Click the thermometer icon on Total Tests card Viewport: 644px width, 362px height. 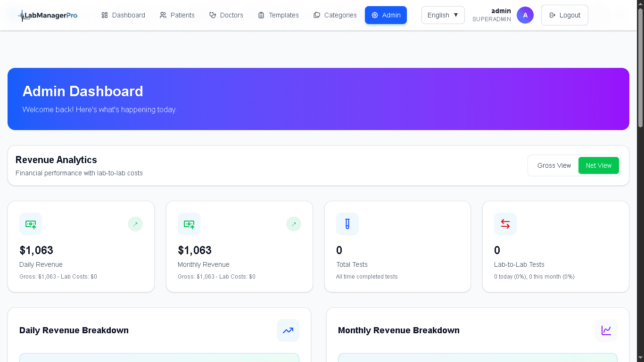click(x=347, y=224)
